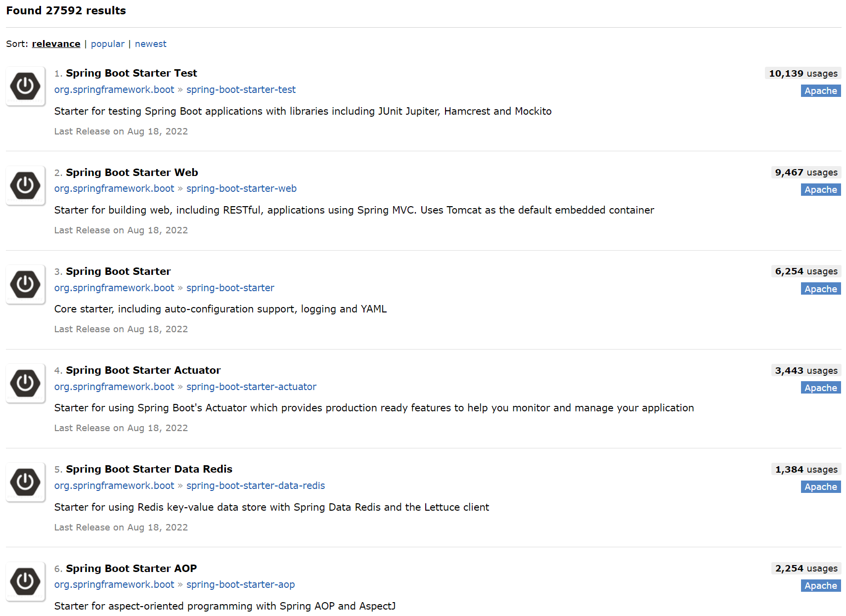This screenshot has height=616, width=846.
Task: Click the Apache license tag for Starter Actuator
Action: (821, 388)
